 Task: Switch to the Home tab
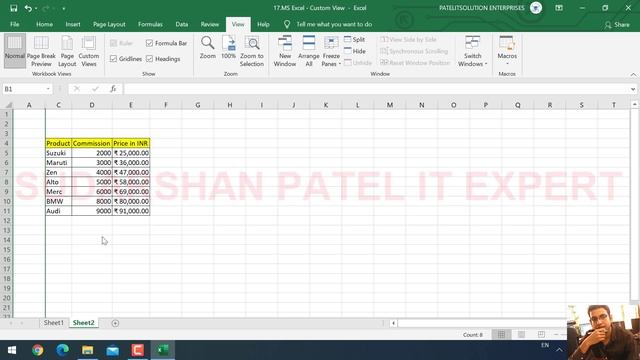[44, 24]
